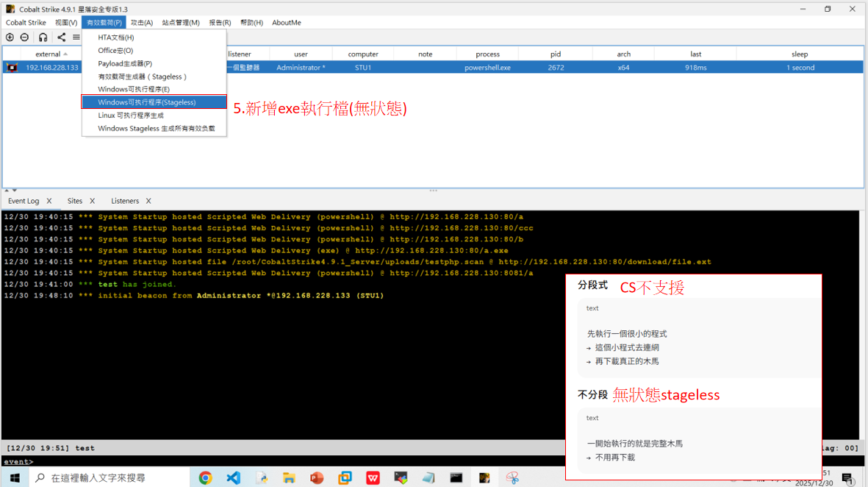
Task: Open the terminal window from taskbar
Action: point(456,477)
